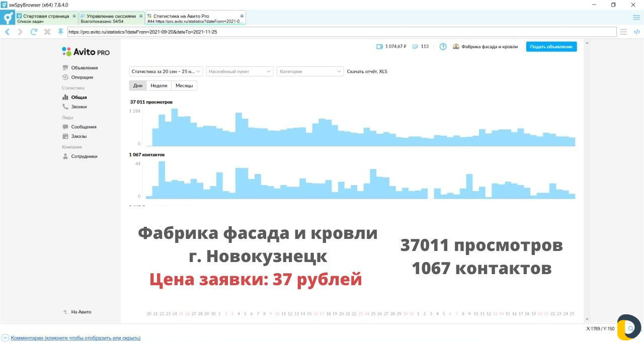Open the Операции sidebar link
This screenshot has width=644, height=342.
(82, 77)
